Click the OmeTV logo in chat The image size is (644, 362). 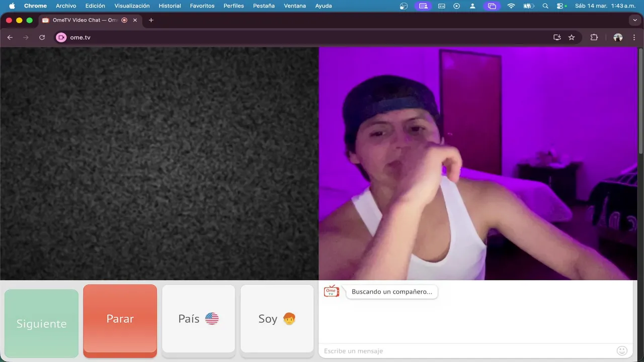332,291
